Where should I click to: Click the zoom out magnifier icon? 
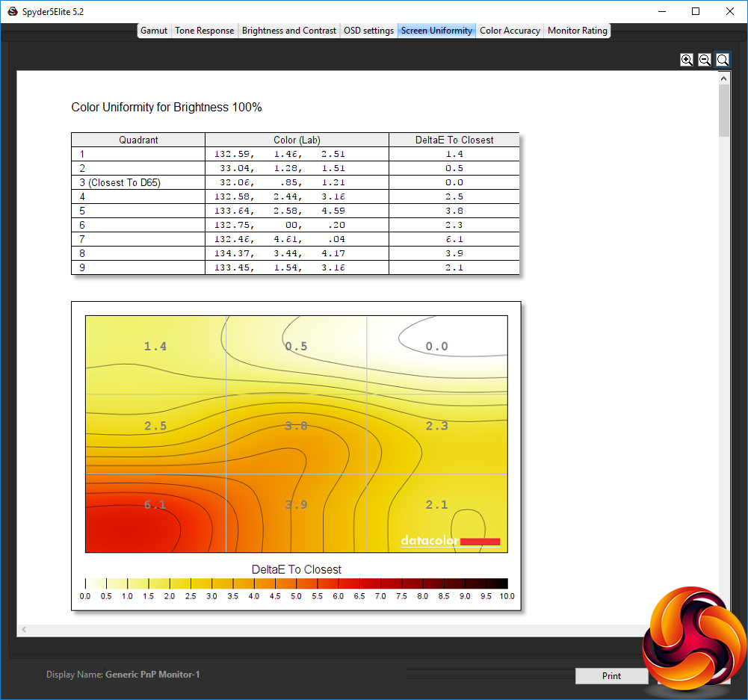point(705,60)
